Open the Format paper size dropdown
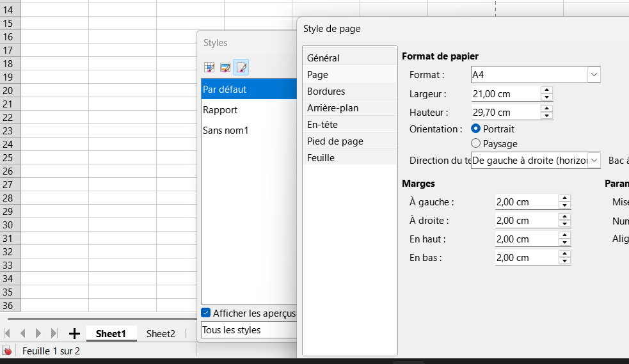This screenshot has width=629, height=364. (x=594, y=75)
